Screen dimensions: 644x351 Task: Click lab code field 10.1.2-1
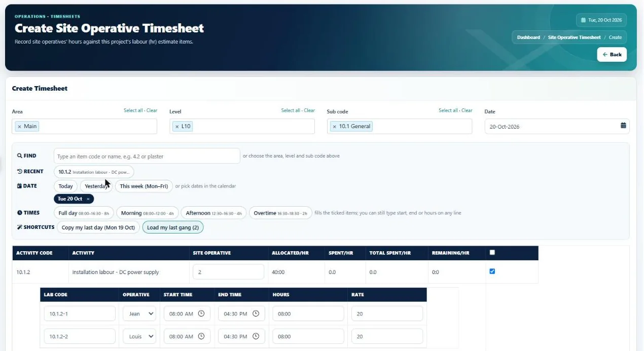click(80, 314)
